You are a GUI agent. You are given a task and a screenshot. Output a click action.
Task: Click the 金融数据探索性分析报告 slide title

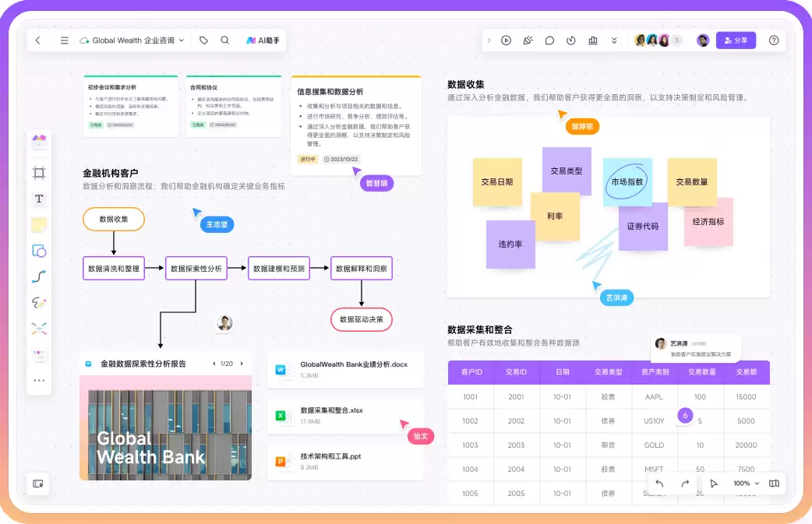[x=143, y=364]
